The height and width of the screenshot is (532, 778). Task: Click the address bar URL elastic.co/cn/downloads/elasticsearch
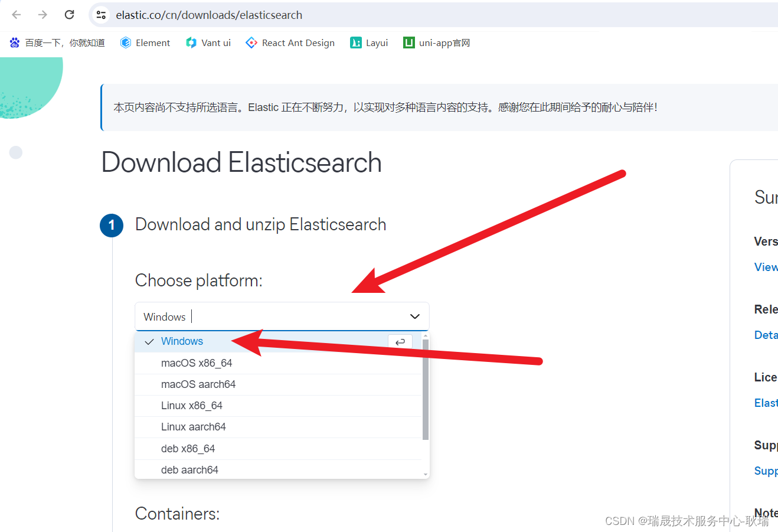209,15
